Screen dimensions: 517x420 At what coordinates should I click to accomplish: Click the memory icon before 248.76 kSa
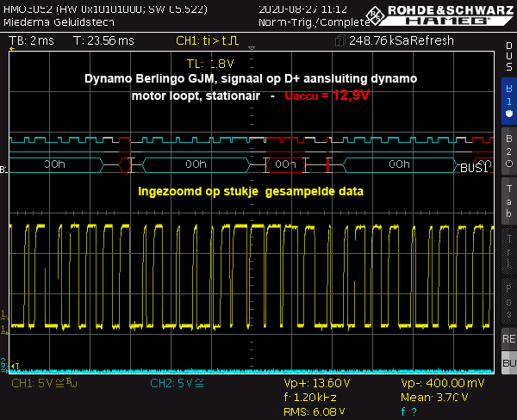tap(340, 40)
